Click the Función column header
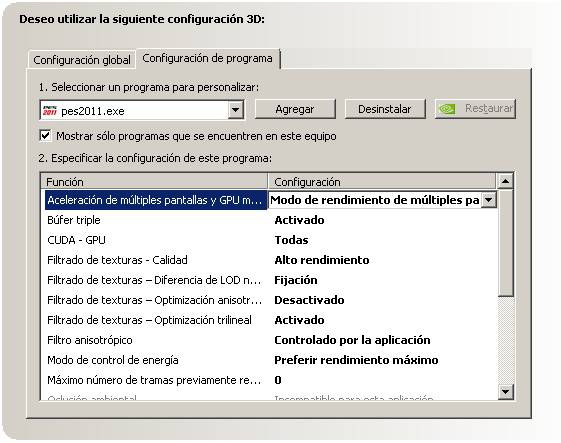 pyautogui.click(x=154, y=182)
